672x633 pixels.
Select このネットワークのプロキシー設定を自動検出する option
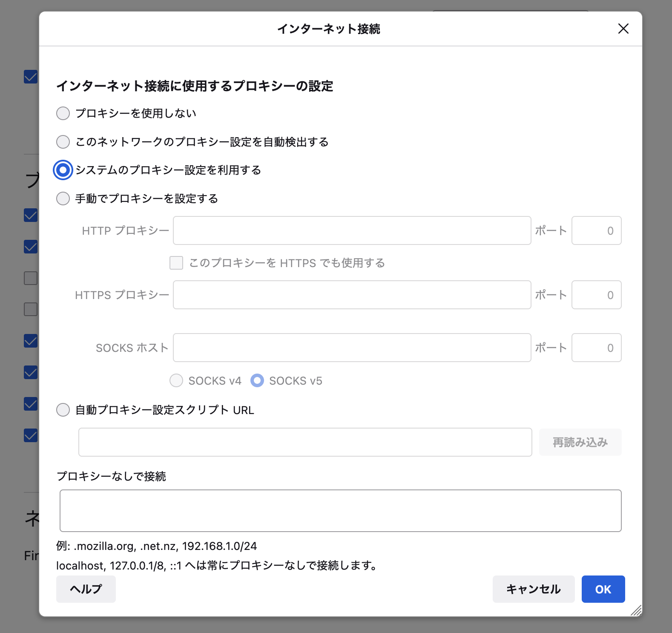click(63, 142)
